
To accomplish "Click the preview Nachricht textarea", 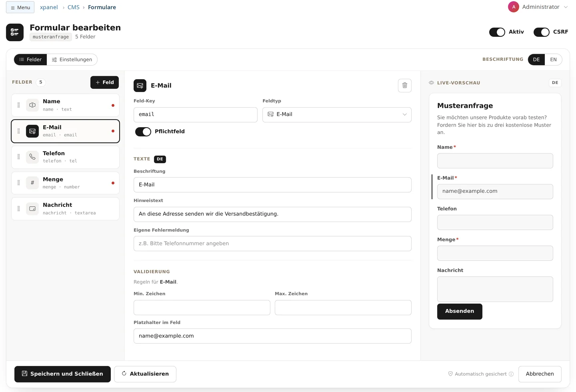I will click(495, 289).
